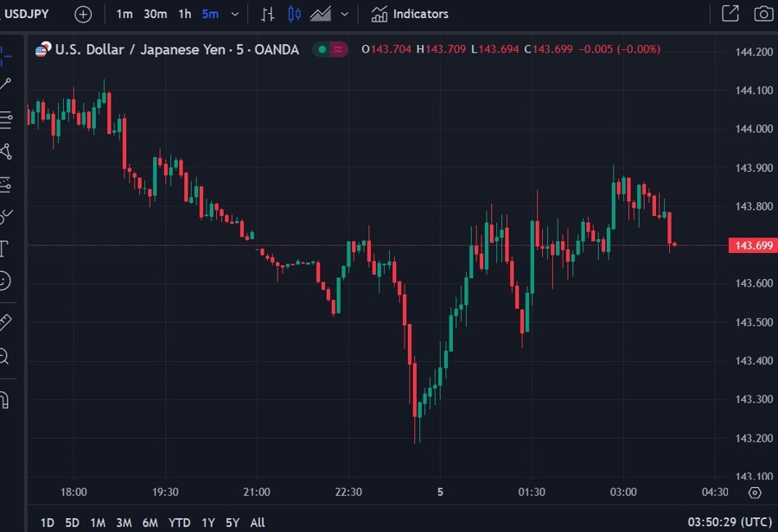Switch to the 1h timeframe
Viewport: 778px width, 532px height.
click(x=185, y=15)
